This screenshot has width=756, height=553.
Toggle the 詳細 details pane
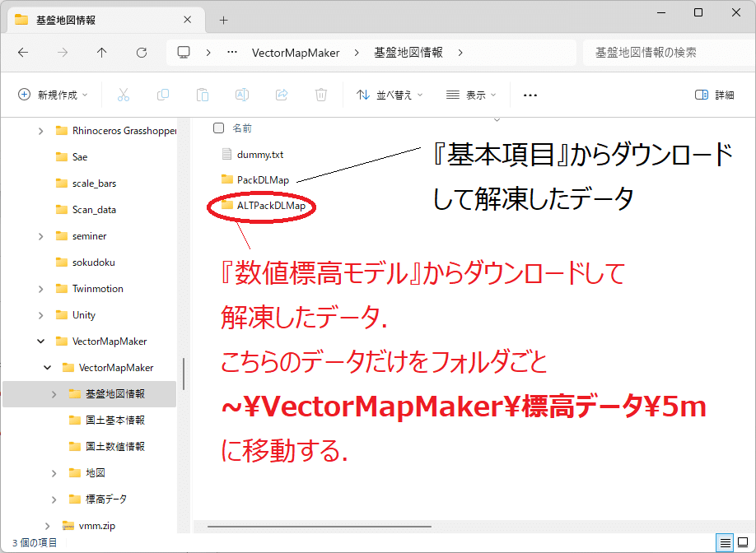point(713,95)
